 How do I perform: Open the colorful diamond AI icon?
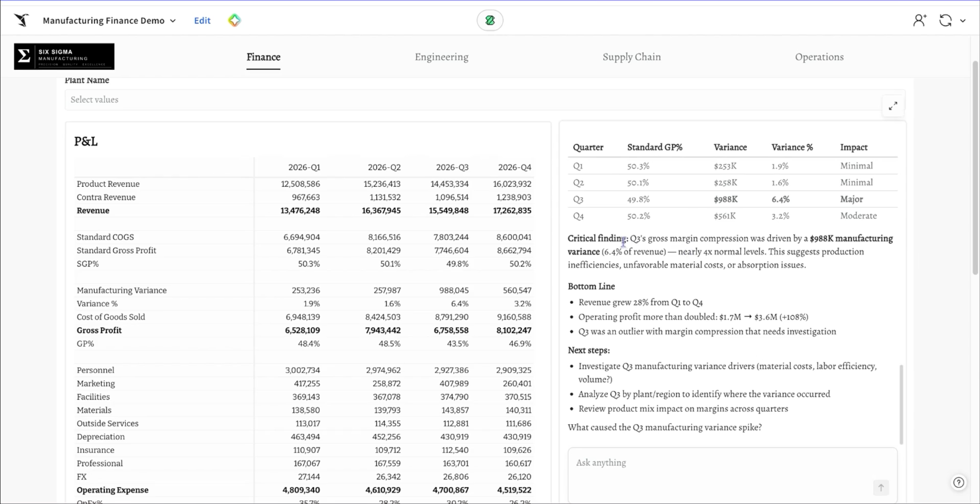click(234, 20)
